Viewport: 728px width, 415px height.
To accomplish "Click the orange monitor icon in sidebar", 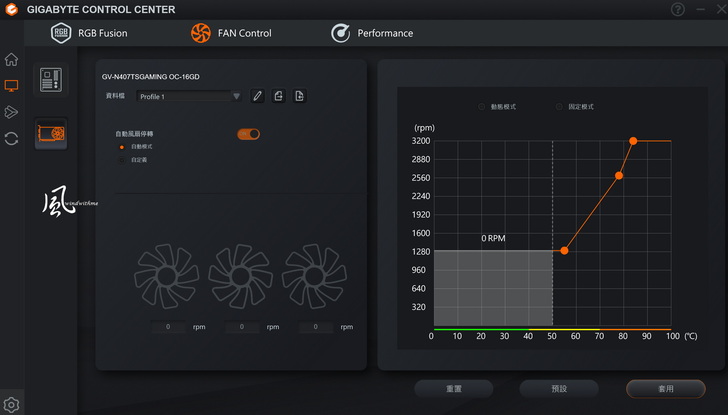I will click(x=11, y=86).
